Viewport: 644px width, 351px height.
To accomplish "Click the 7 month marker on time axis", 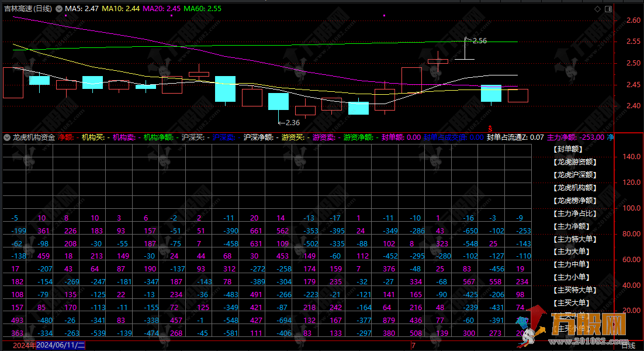I will [x=414, y=346].
